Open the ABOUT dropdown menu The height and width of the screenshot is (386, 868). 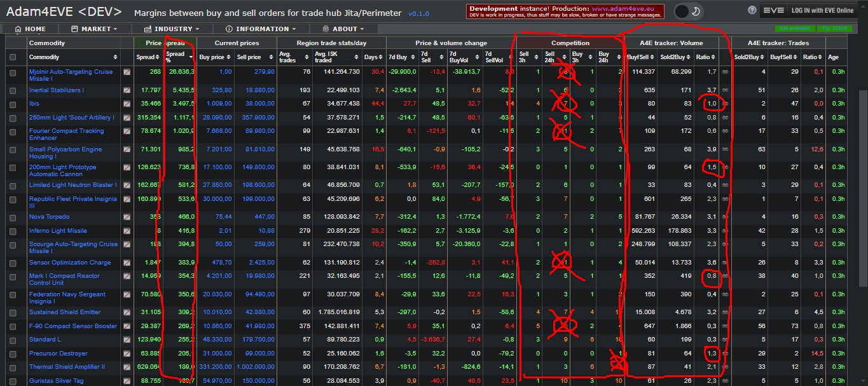(343, 29)
